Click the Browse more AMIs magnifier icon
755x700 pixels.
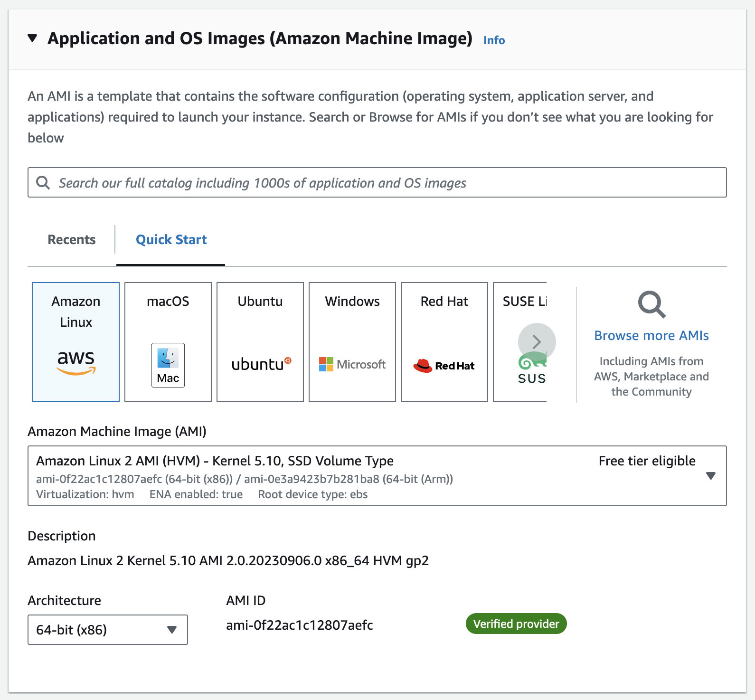coord(652,304)
